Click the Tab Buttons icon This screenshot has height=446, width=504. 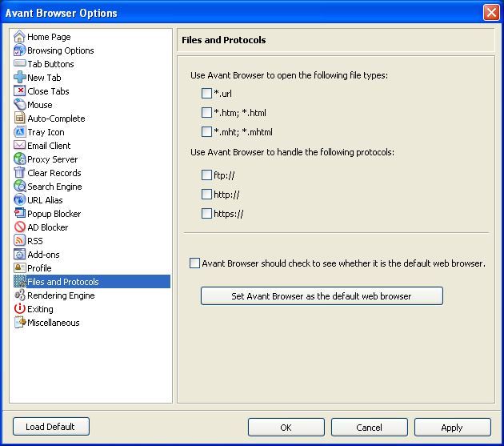(x=19, y=64)
